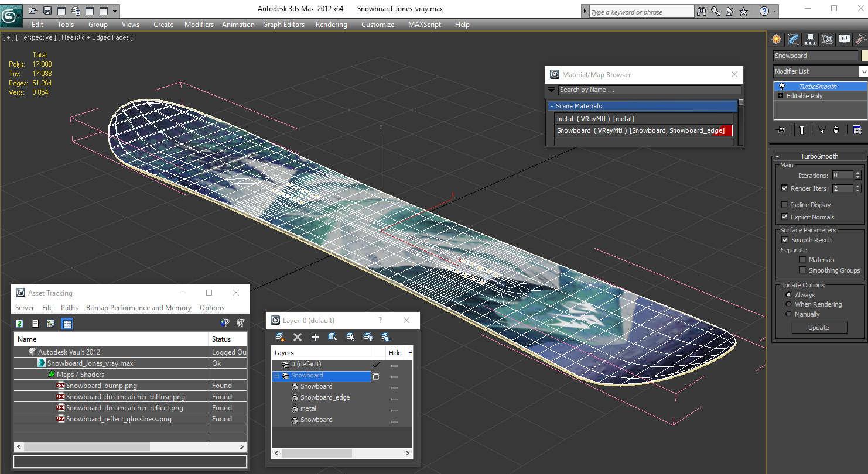Click the Subscription Center key icon
The width and height of the screenshot is (868, 474).
tap(716, 11)
